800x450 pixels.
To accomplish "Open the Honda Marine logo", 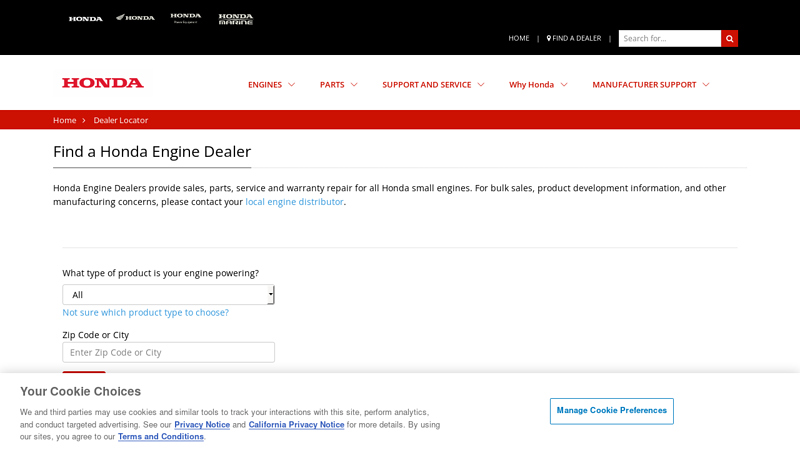I will 236,19.
